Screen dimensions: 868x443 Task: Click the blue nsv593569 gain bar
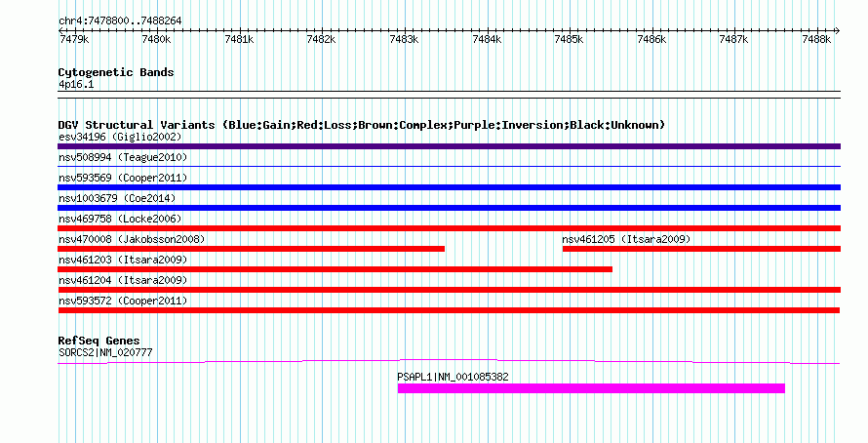[449, 187]
